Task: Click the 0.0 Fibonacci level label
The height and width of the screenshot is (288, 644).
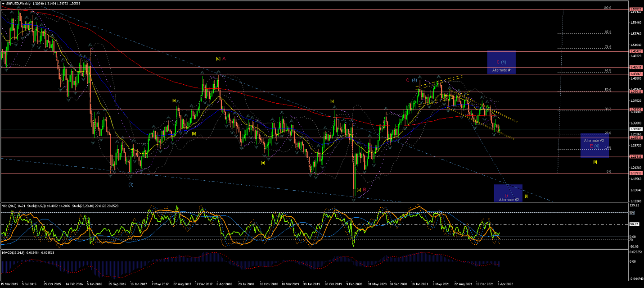Action: pyautogui.click(x=609, y=171)
